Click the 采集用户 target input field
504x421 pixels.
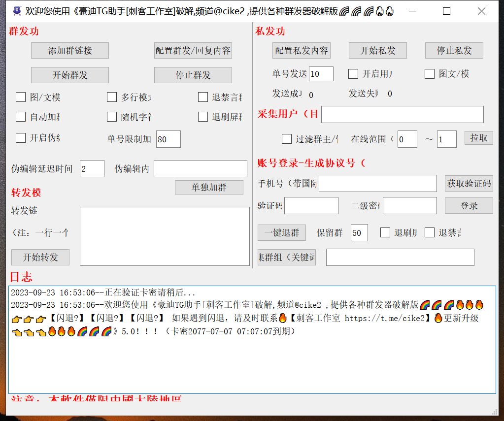(x=403, y=114)
